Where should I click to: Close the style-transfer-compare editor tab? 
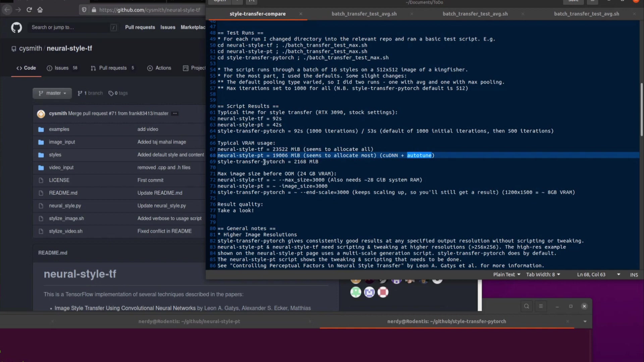[301, 14]
